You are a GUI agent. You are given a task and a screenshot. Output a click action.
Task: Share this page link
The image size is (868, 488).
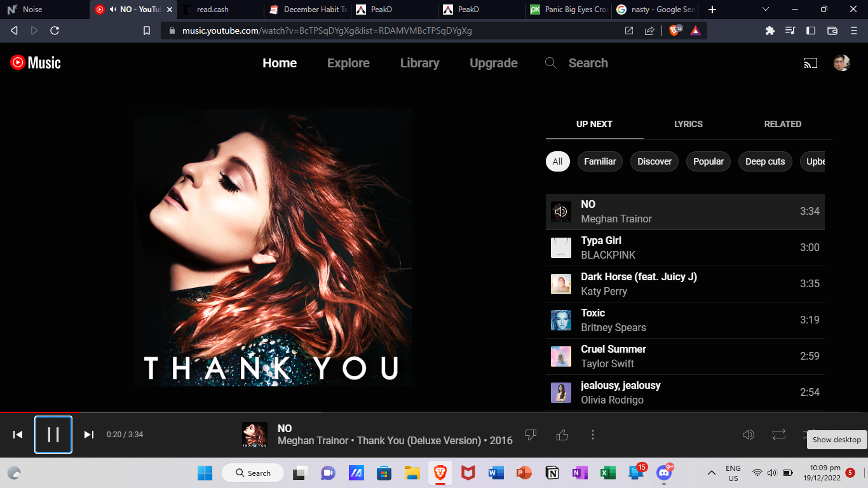coord(649,30)
